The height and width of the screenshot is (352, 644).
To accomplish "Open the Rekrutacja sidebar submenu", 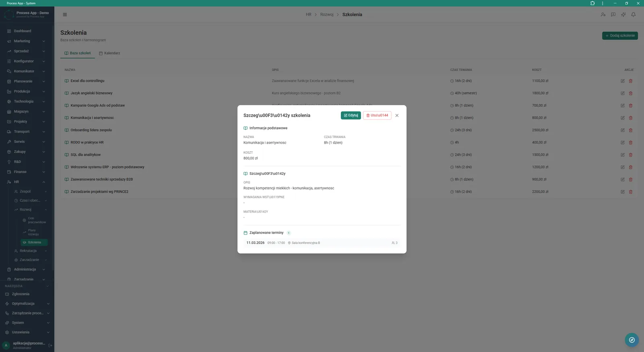I will pos(30,251).
